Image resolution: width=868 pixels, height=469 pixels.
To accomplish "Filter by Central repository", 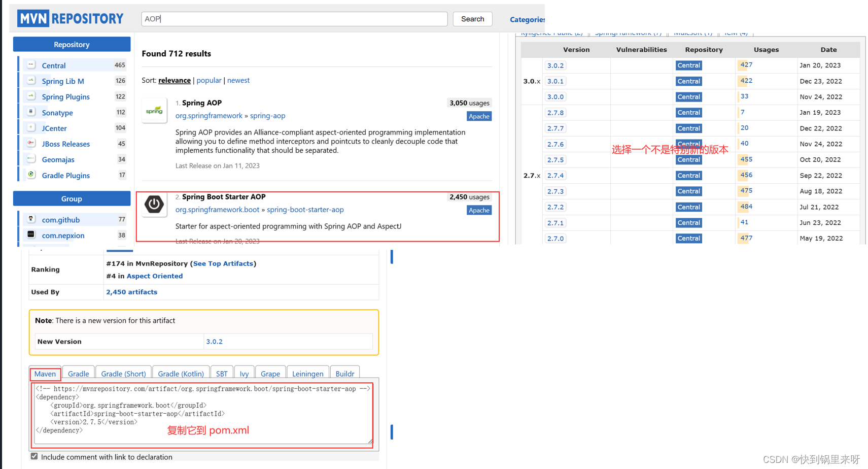I will click(54, 65).
